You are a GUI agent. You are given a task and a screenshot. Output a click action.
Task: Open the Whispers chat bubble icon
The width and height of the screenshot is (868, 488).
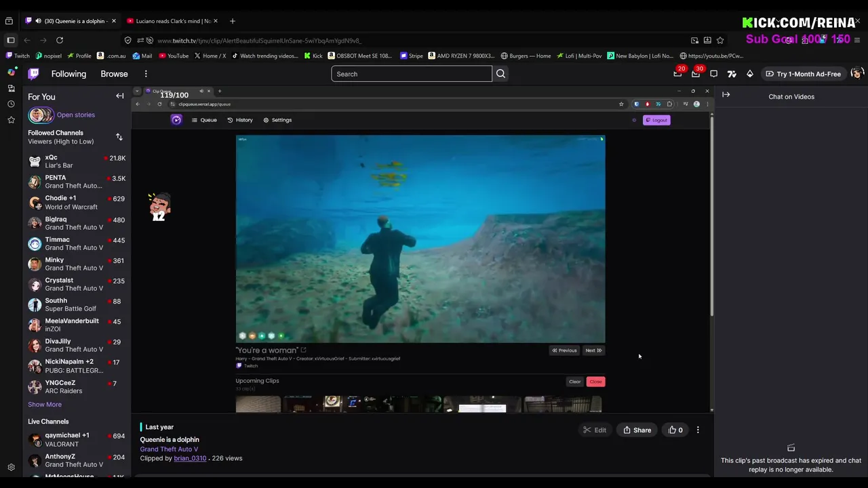coord(713,74)
